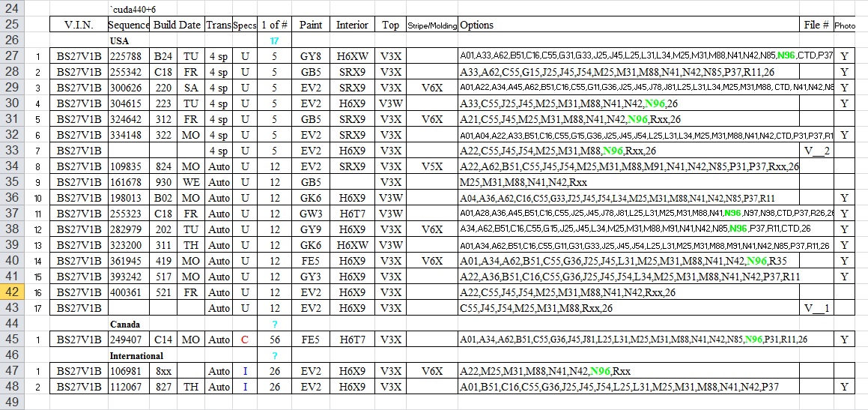Image resolution: width=868 pixels, height=410 pixels.
Task: Click the cyan '17' count cell
Action: pos(275,40)
